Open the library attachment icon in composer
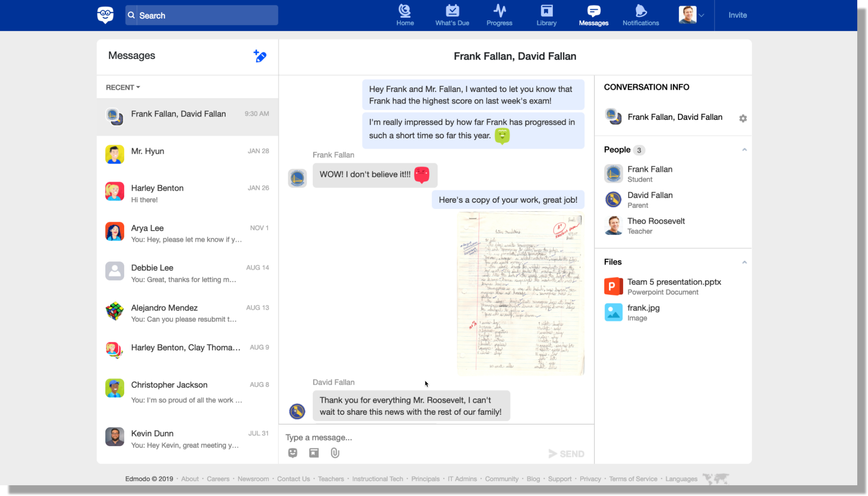 click(314, 453)
